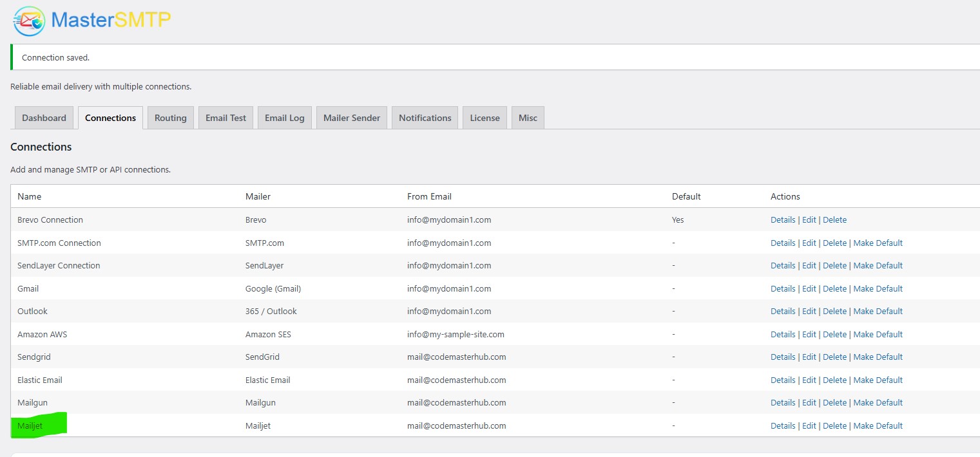Open Details for the Outlook connection
Viewport: 980px width, 457px height.
tap(782, 312)
